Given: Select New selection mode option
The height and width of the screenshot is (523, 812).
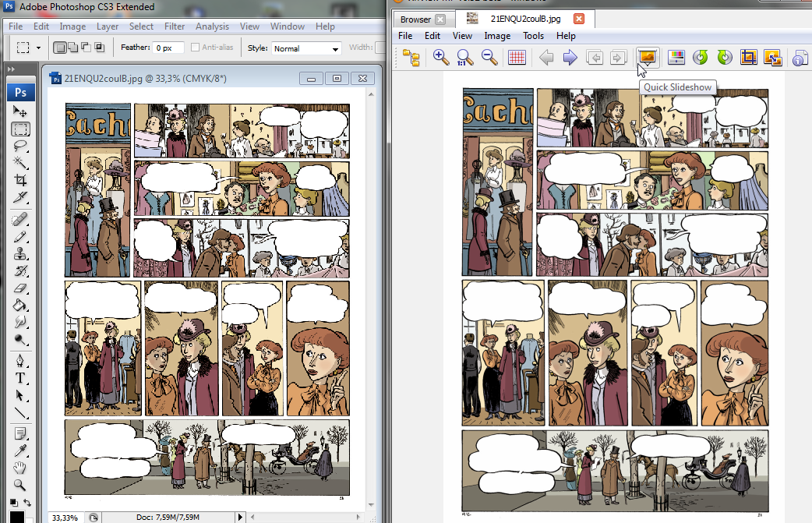Looking at the screenshot, I should pyautogui.click(x=60, y=48).
